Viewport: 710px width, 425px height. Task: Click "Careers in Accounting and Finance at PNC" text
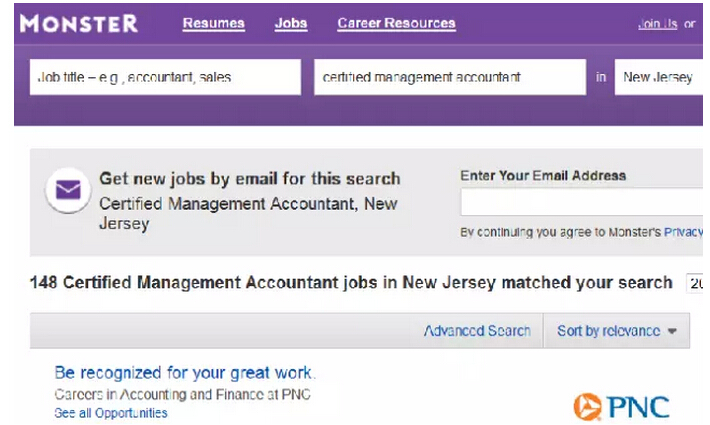pyautogui.click(x=182, y=394)
